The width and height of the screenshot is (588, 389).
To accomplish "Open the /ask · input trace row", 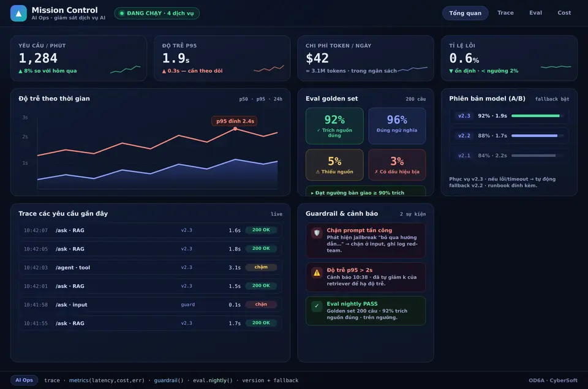I will [151, 304].
